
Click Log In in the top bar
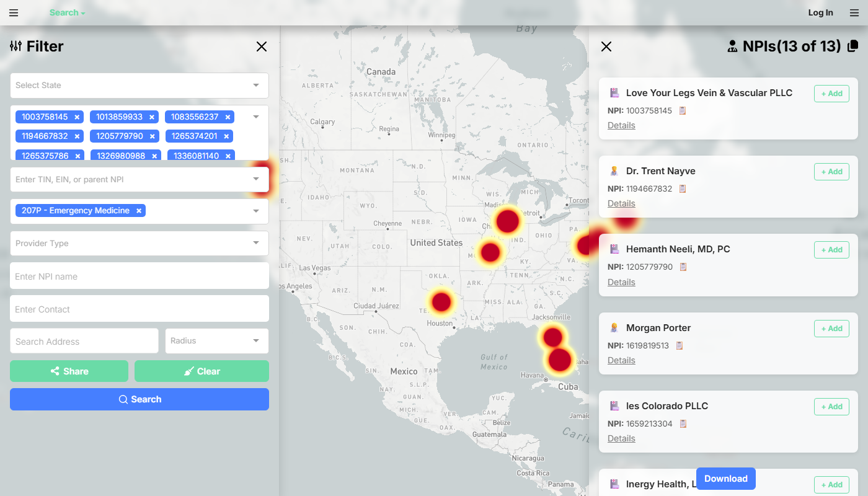820,12
